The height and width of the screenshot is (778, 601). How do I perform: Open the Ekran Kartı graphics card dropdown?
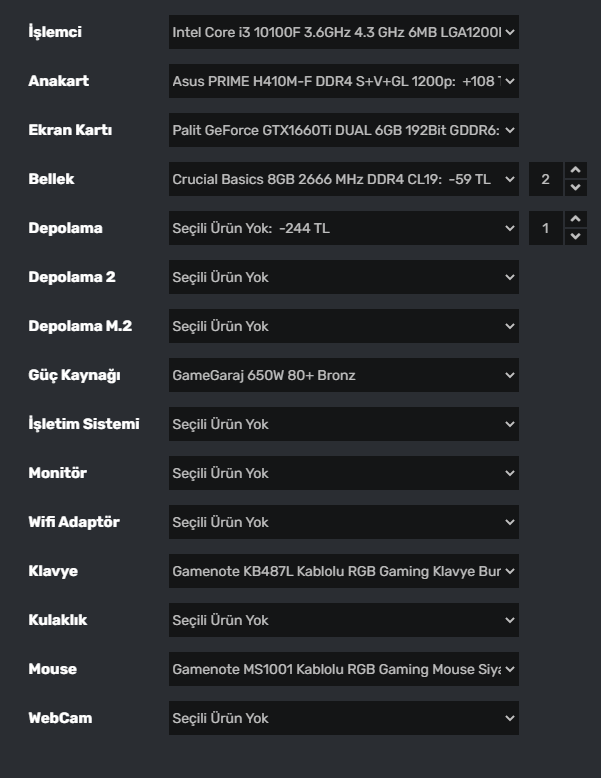[x=343, y=130]
